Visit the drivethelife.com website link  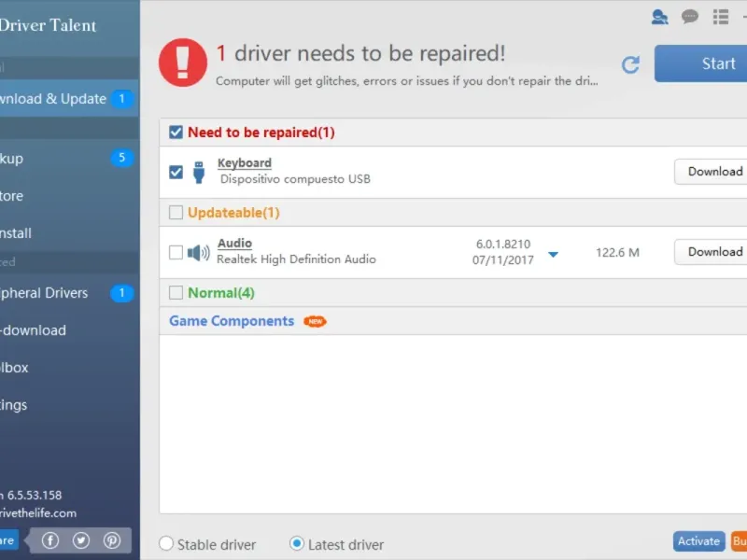click(x=38, y=513)
